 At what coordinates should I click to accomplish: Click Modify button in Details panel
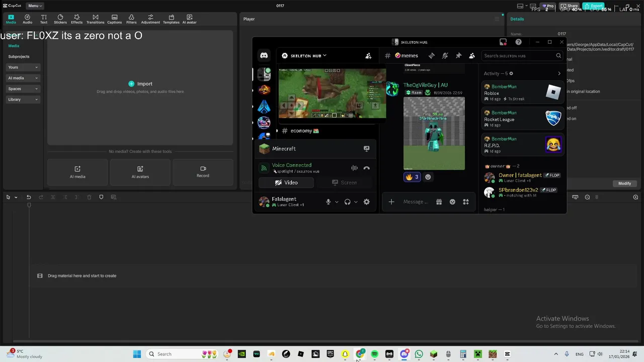(624, 184)
